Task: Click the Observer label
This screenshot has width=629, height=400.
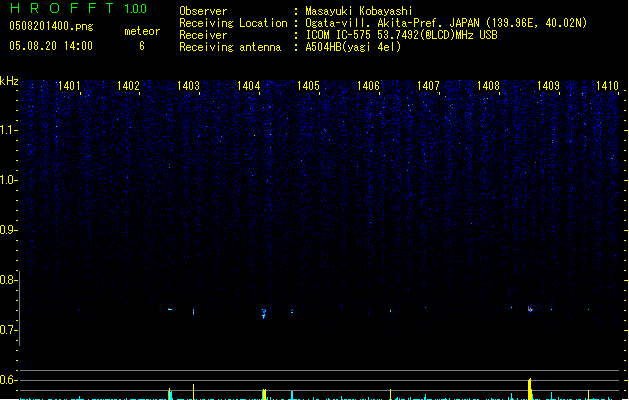Action: pyautogui.click(x=203, y=11)
